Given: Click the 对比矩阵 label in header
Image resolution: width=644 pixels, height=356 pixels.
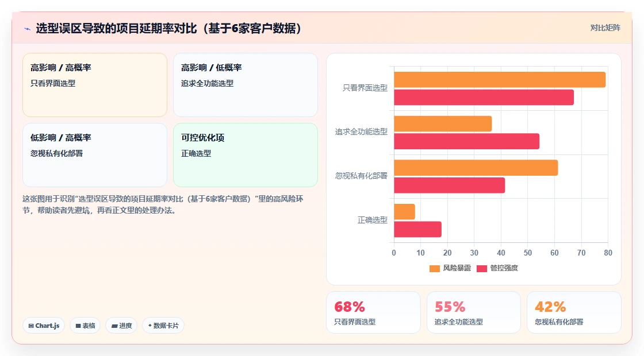Looking at the screenshot, I should 605,28.
